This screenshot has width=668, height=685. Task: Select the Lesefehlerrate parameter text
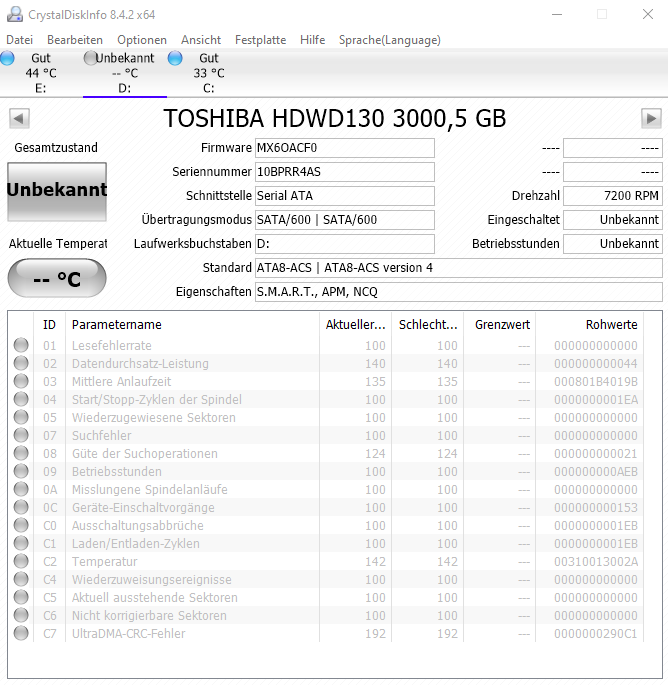111,346
